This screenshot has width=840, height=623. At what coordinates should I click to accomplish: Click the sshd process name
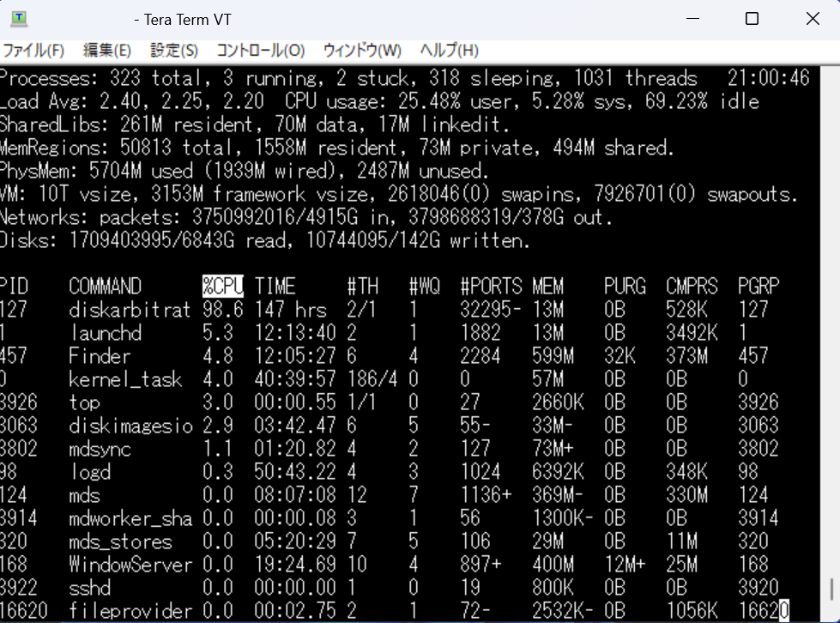click(89, 588)
